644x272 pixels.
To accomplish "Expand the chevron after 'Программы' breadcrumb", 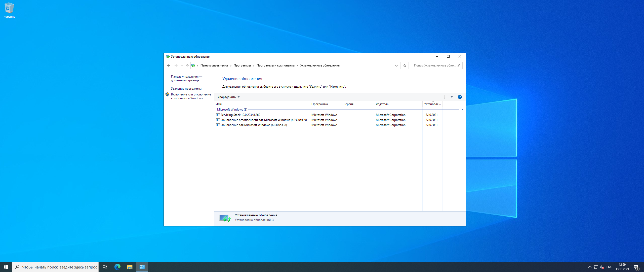I will [254, 65].
